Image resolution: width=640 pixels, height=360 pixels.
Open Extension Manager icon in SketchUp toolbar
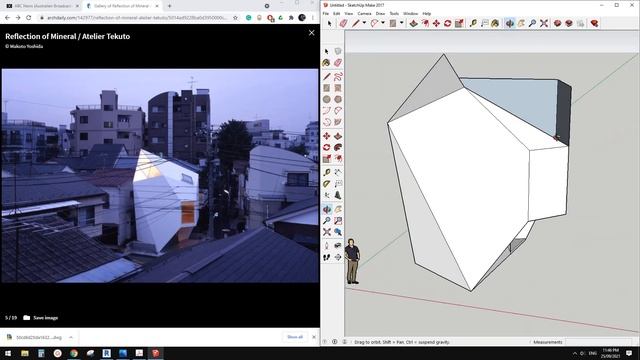[x=594, y=23]
